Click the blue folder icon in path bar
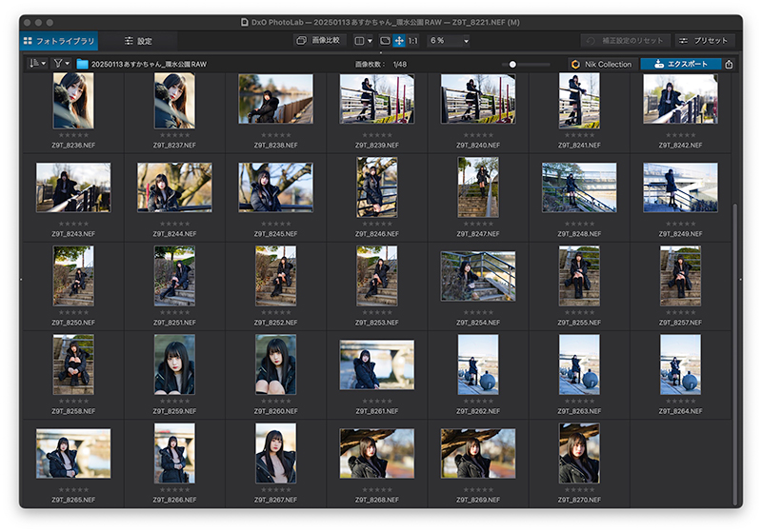The image size is (762, 532). point(82,64)
